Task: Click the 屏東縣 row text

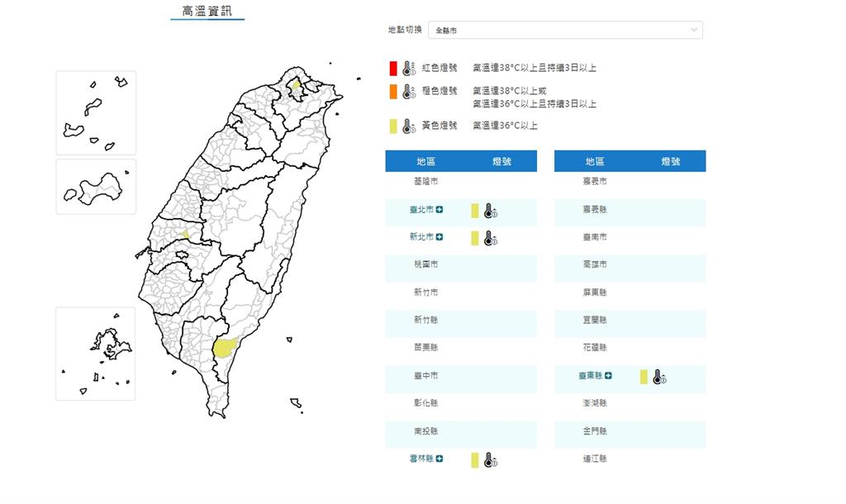Action: (x=595, y=292)
